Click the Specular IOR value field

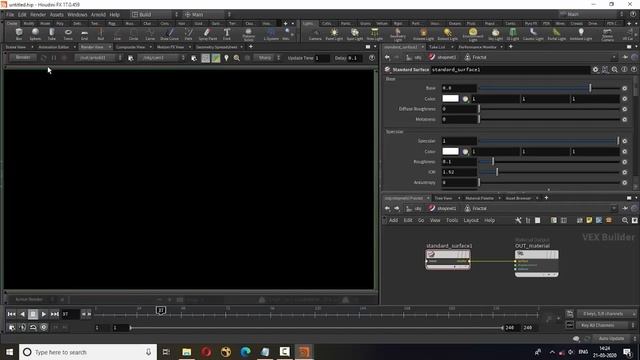[x=459, y=172]
